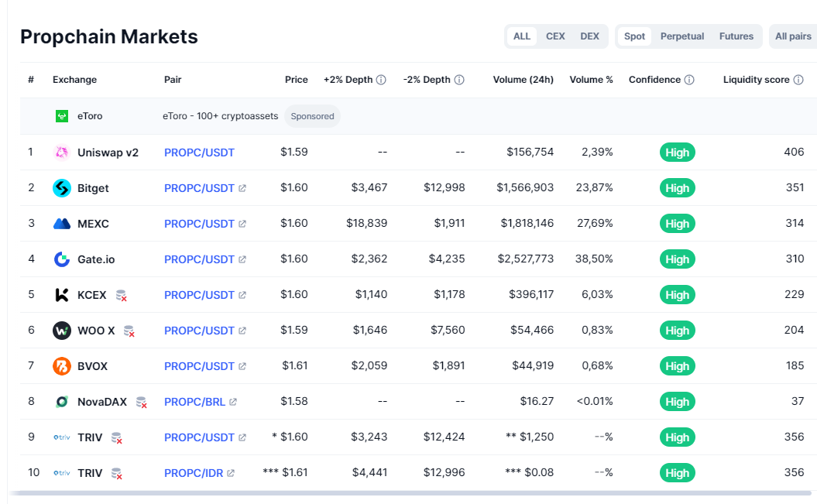Click external link icon on PROPC/BRL pair
This screenshot has width=817, height=504.
point(233,402)
